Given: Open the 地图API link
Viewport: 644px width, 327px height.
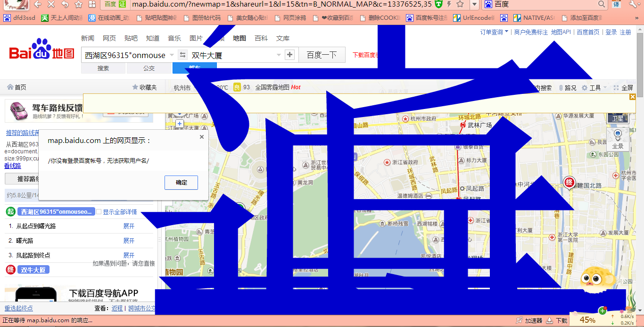Looking at the screenshot, I should coord(561,32).
